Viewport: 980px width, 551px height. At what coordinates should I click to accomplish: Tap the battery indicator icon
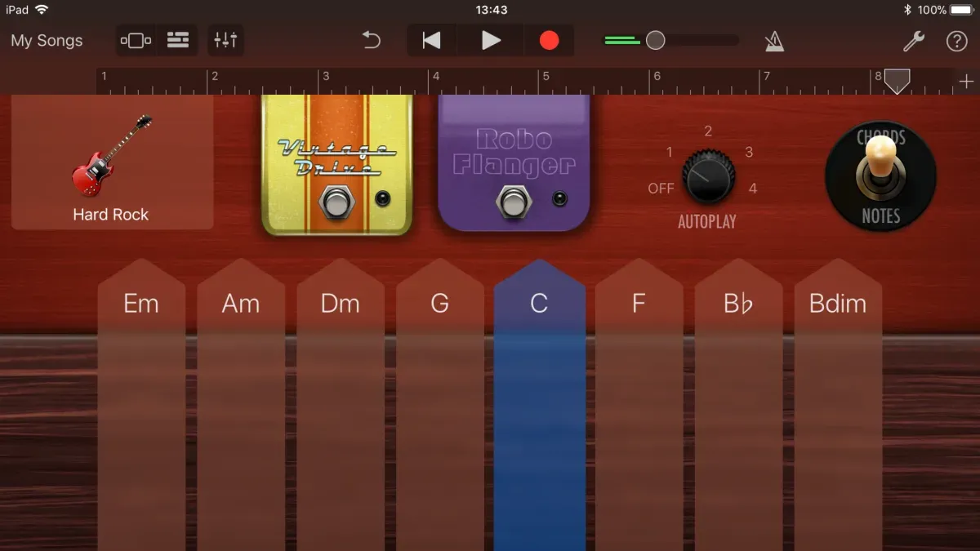(x=962, y=10)
